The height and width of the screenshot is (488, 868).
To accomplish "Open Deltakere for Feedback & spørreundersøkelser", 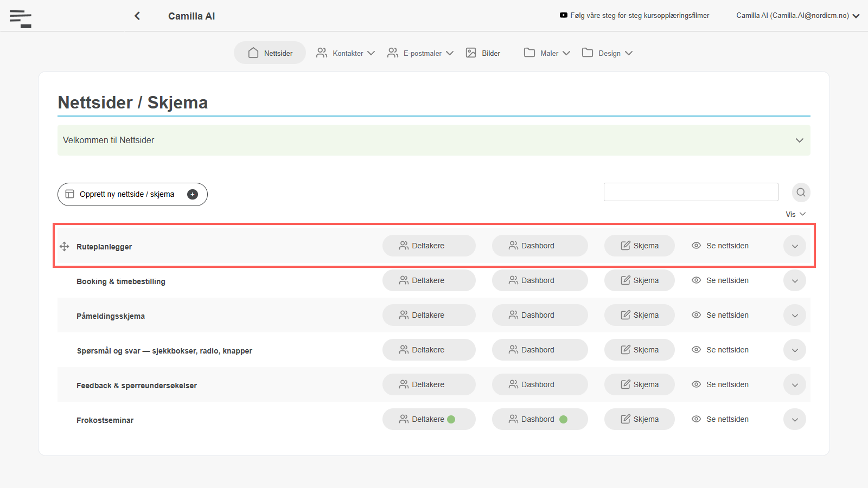I will [x=429, y=384].
